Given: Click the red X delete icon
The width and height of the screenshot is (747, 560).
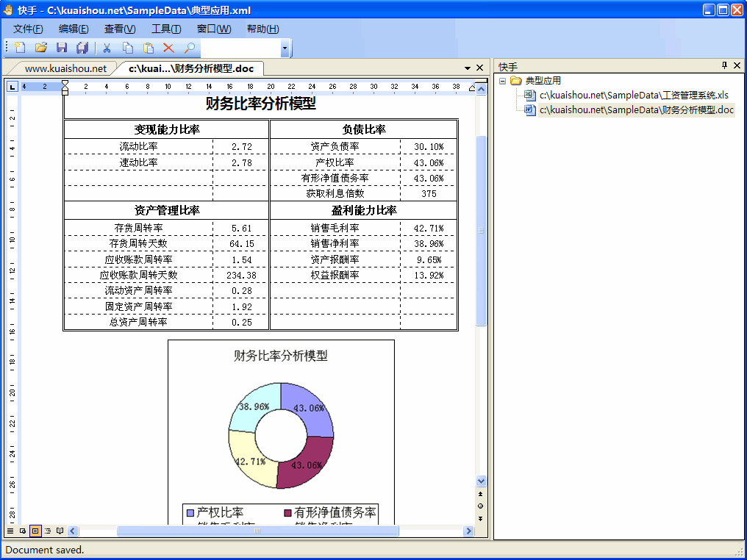Looking at the screenshot, I should click(x=168, y=48).
